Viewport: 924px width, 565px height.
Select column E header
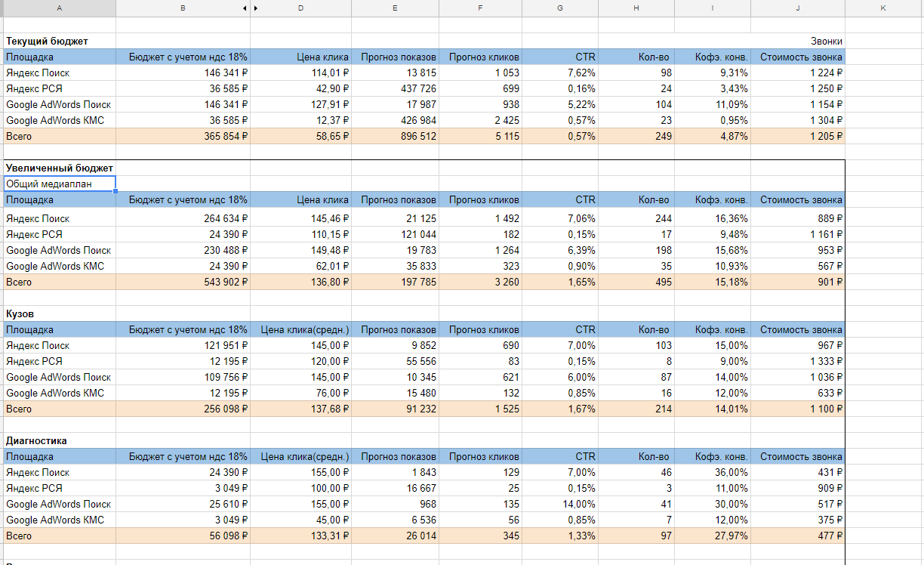point(395,8)
